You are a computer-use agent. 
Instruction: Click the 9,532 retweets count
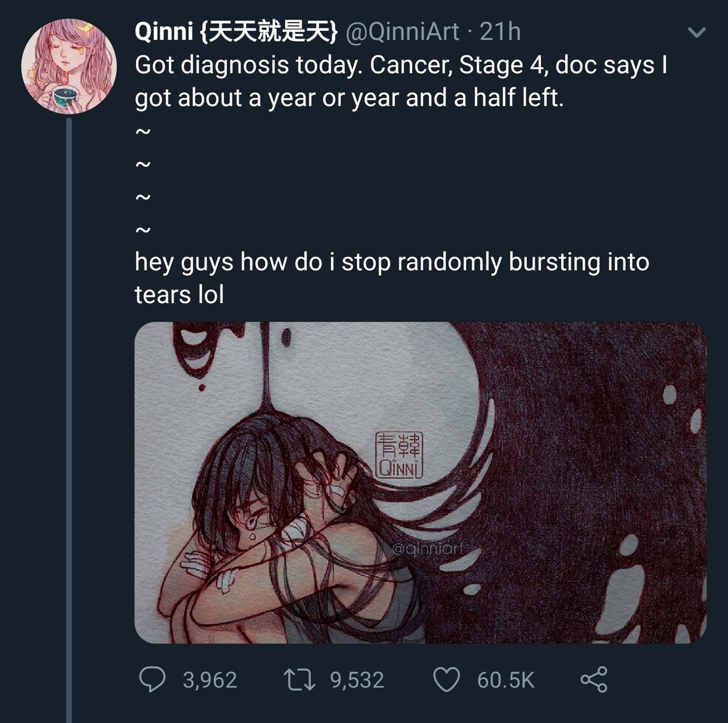(357, 680)
